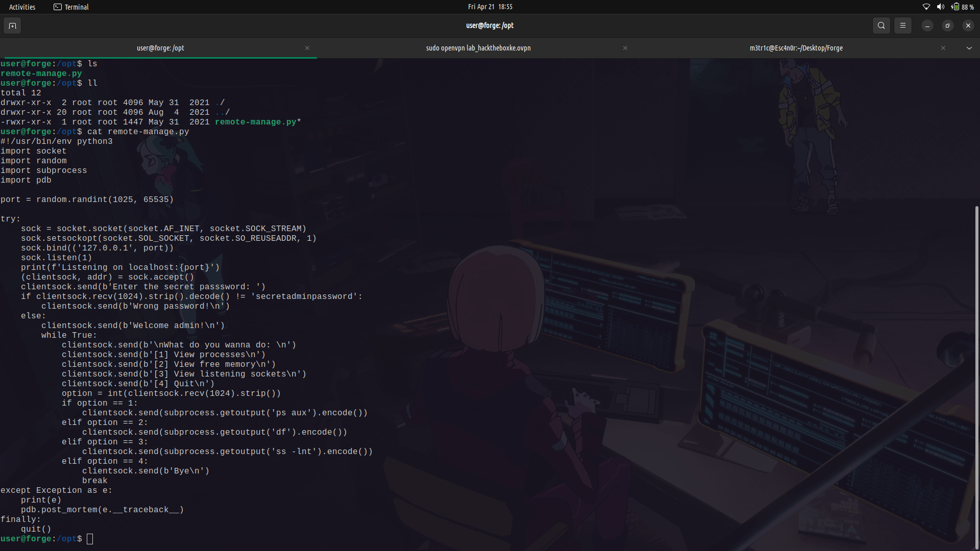The width and height of the screenshot is (980, 551).
Task: Close the sudo openvpn tab
Action: [625, 48]
